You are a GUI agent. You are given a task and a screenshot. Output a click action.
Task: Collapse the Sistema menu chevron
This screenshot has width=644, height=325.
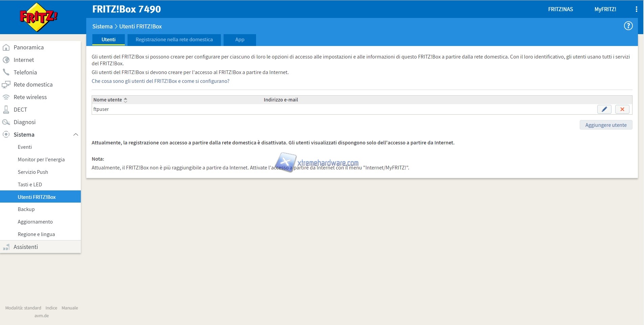pyautogui.click(x=75, y=135)
